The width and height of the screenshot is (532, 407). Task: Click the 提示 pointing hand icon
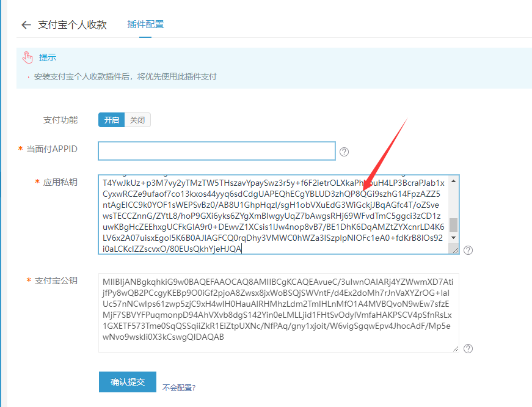(x=27, y=57)
